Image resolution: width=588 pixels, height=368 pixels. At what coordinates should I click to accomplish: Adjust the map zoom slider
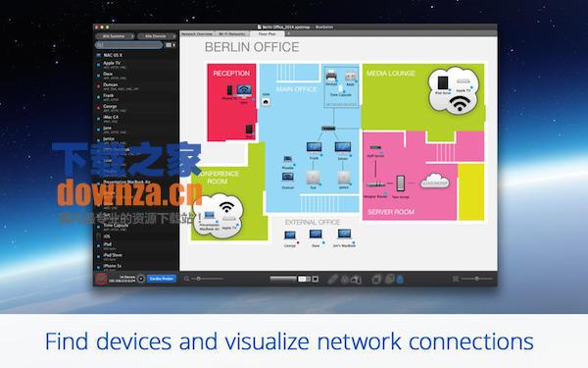tap(208, 279)
